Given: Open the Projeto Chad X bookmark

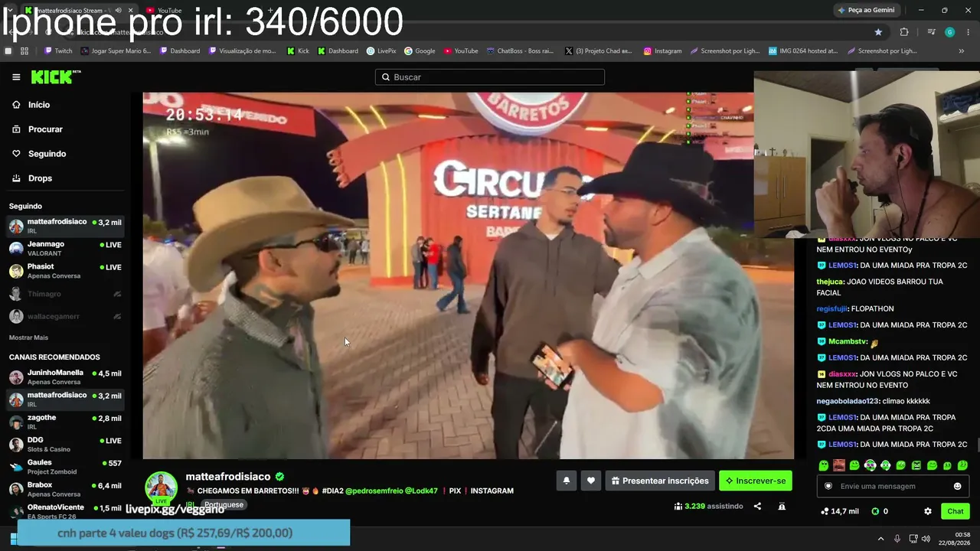Looking at the screenshot, I should (x=598, y=51).
